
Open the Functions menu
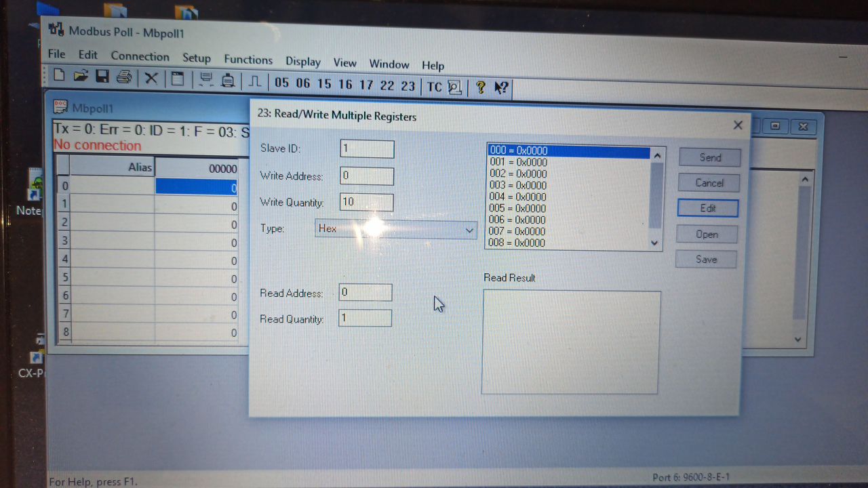coord(248,60)
